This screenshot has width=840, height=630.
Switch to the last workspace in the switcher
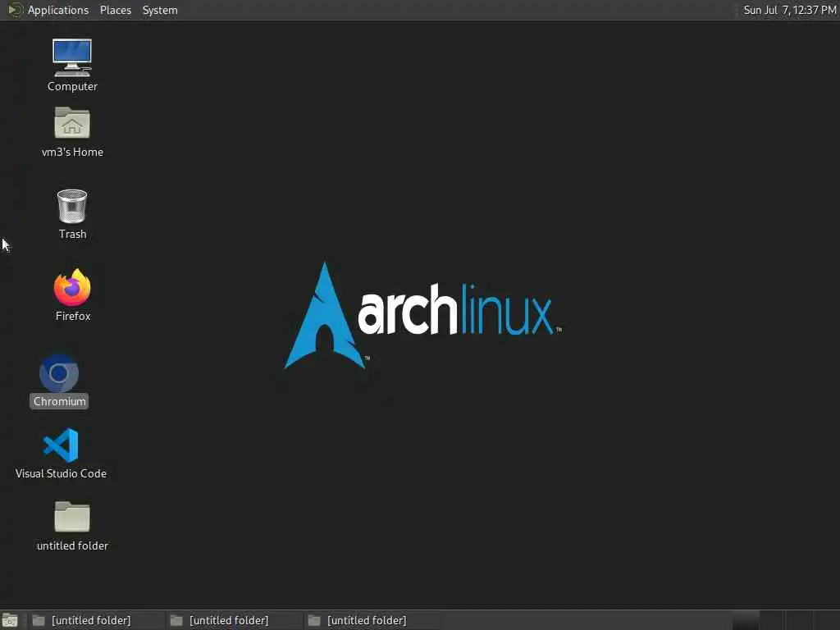[826, 620]
